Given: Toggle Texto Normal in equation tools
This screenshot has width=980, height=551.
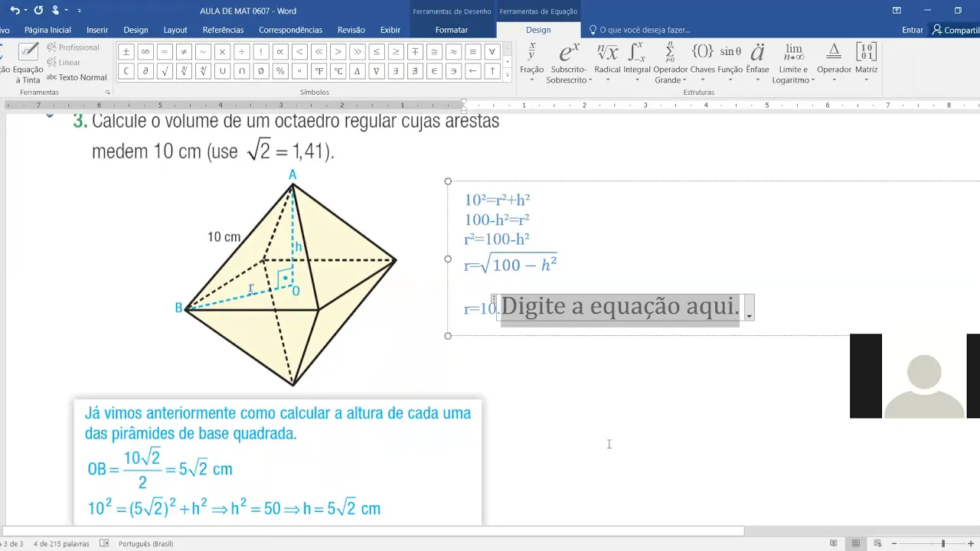Looking at the screenshot, I should coord(77,77).
